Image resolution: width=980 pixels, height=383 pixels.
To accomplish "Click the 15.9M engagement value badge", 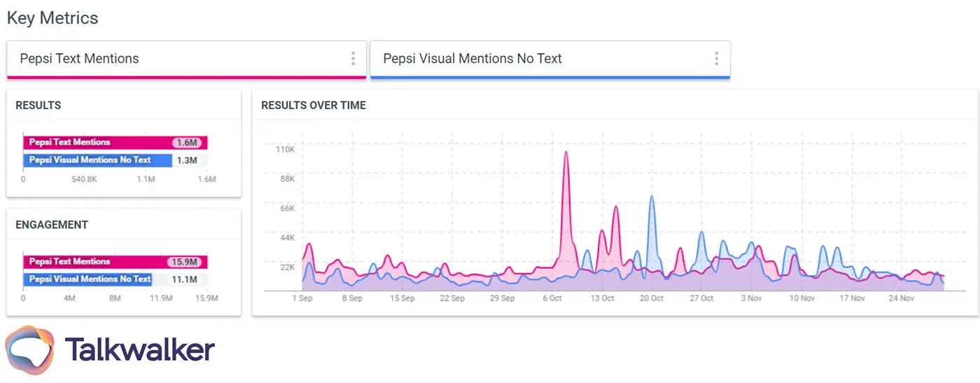I will pos(186,263).
